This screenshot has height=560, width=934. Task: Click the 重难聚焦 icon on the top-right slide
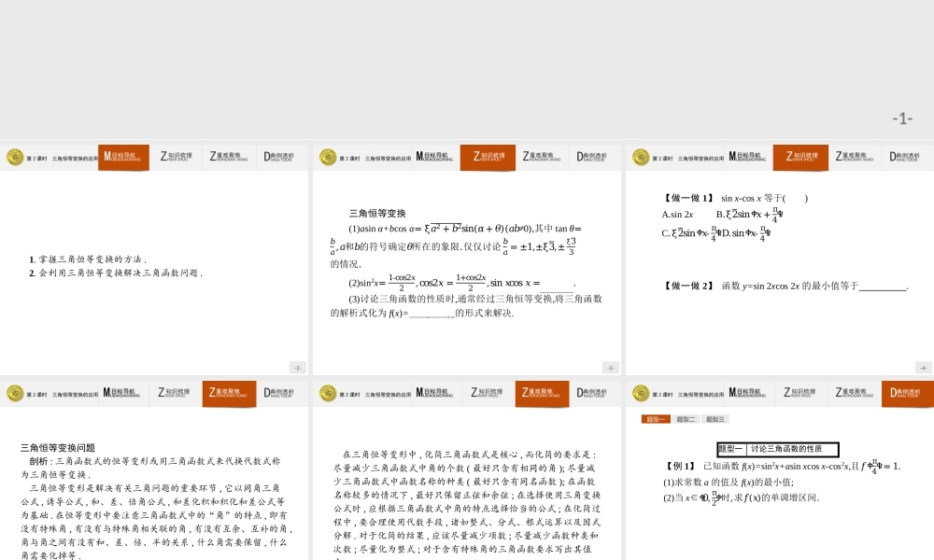point(853,157)
